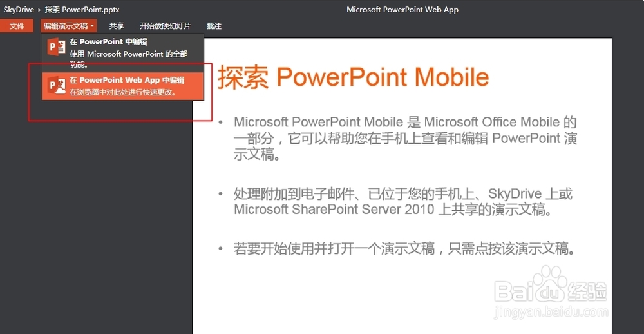Start slideshow via 开始放映幻灯片

[x=165, y=26]
